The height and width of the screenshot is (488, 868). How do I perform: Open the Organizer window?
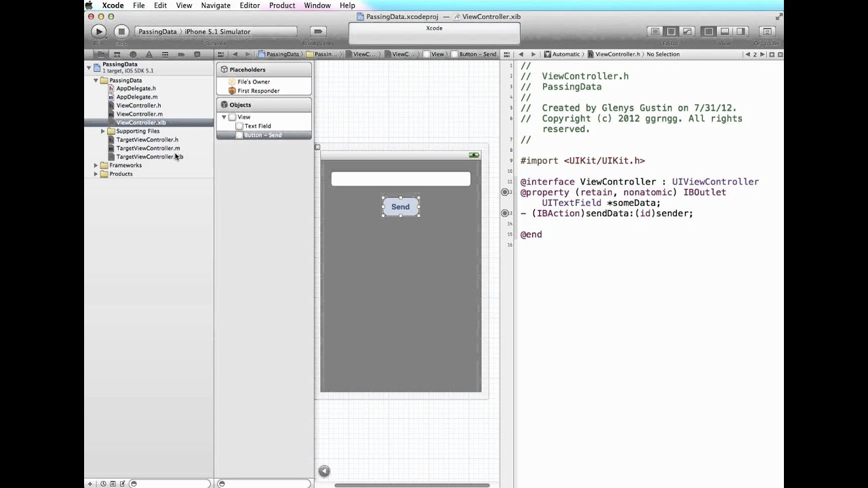click(x=767, y=31)
